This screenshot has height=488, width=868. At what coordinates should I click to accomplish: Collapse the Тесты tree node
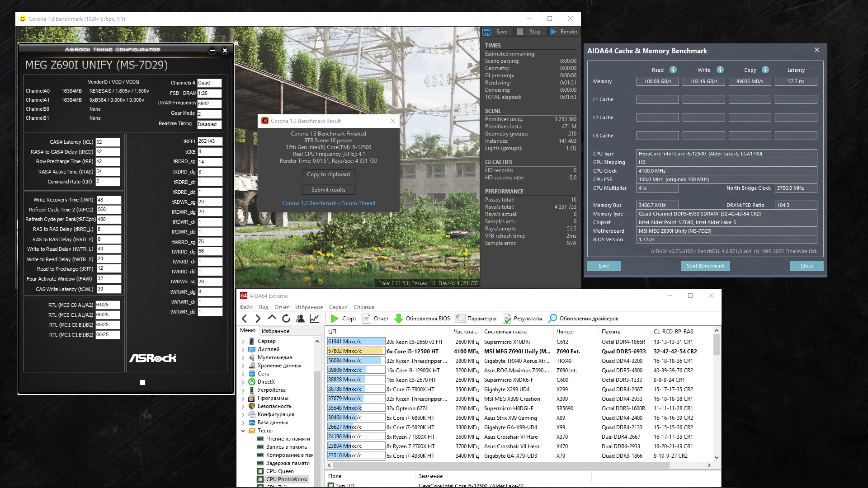click(243, 431)
